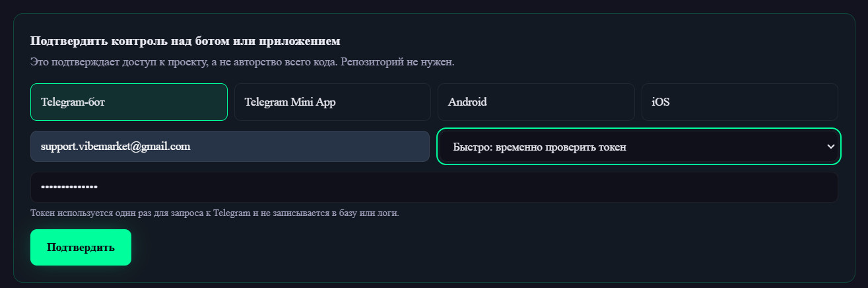Click the email address text in the field
This screenshot has height=288, width=868.
coord(116,147)
